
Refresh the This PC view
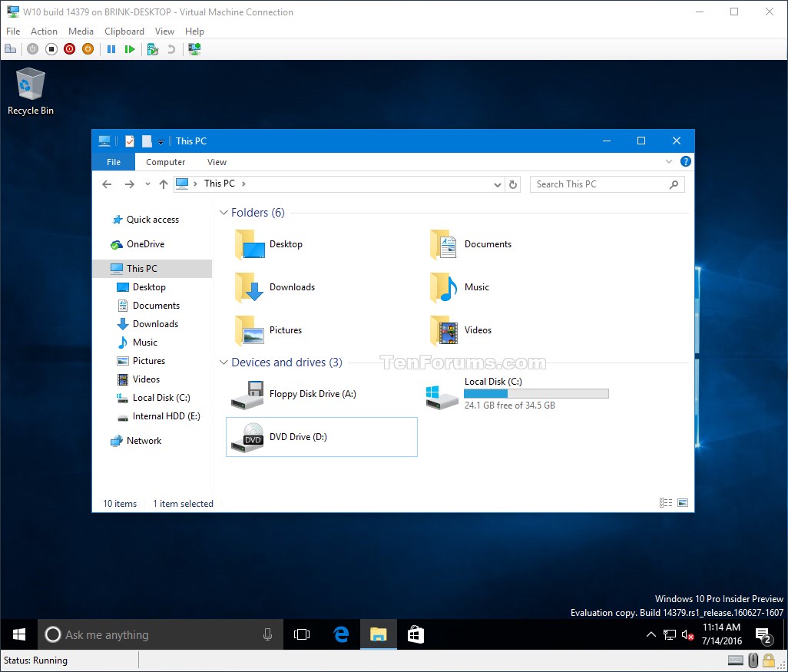tap(512, 184)
